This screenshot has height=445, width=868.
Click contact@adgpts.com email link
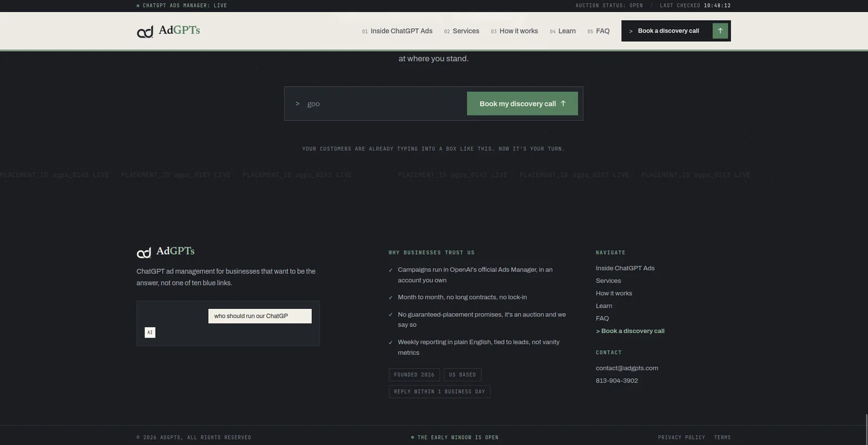point(627,368)
